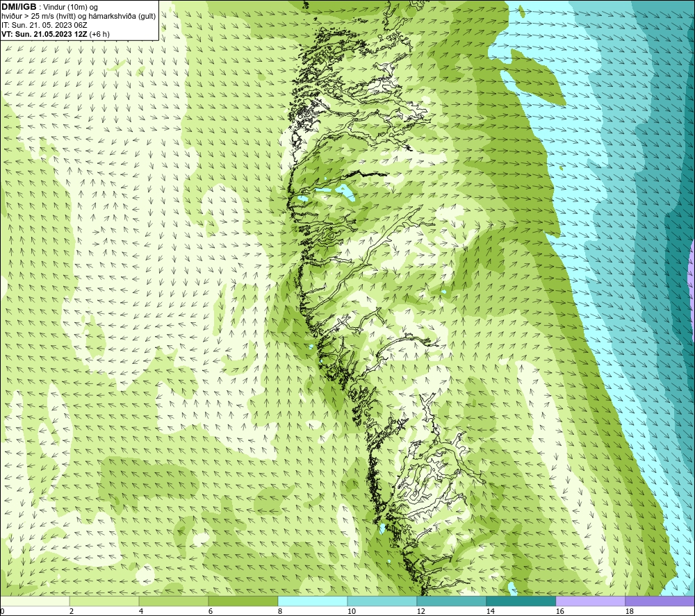
Task: Click the '10' label on the color scale
Action: 352,612
